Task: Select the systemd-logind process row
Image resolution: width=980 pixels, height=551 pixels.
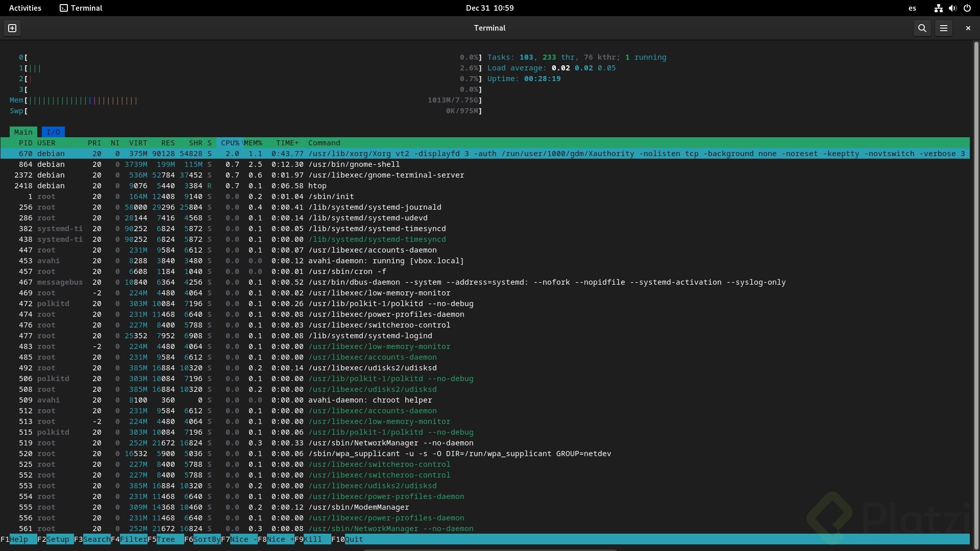Action: pyautogui.click(x=485, y=336)
